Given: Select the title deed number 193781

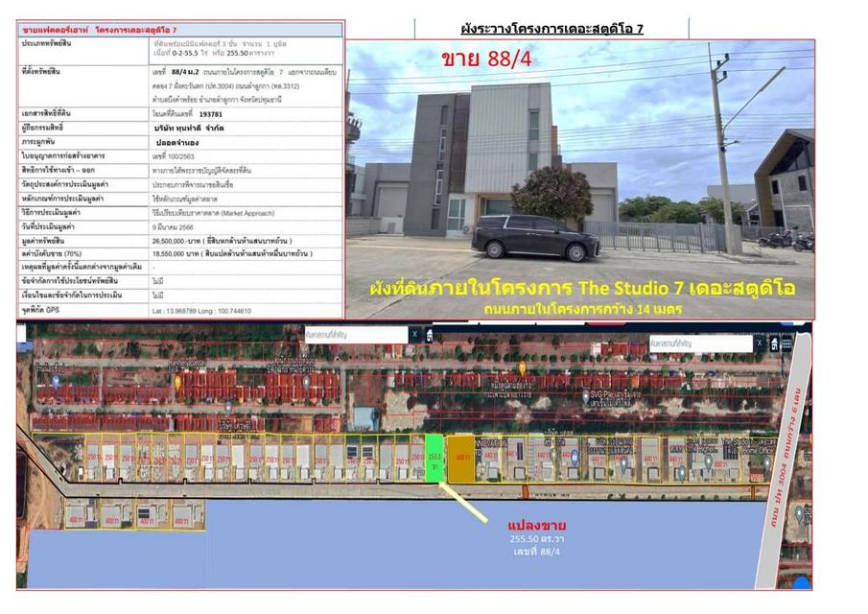Looking at the screenshot, I should (210, 114).
